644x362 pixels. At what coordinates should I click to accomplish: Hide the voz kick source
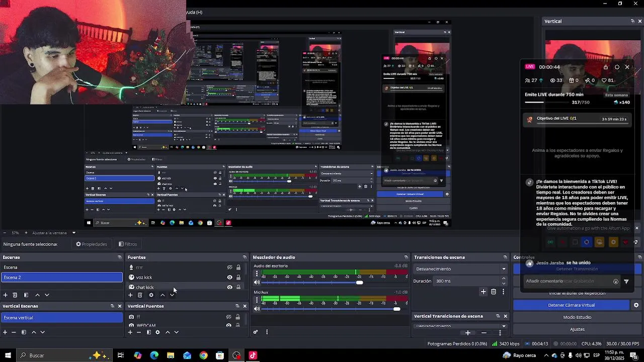(x=229, y=278)
